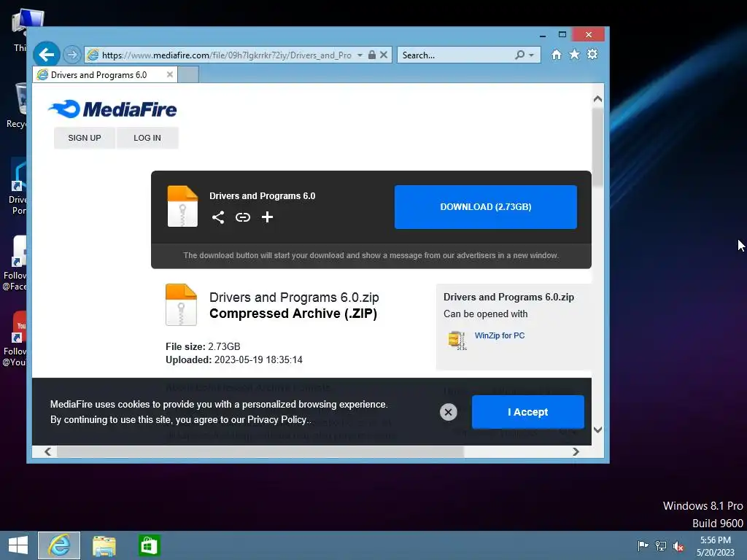This screenshot has height=560, width=747.
Task: Expand the search provider dropdown arrow
Action: click(532, 55)
